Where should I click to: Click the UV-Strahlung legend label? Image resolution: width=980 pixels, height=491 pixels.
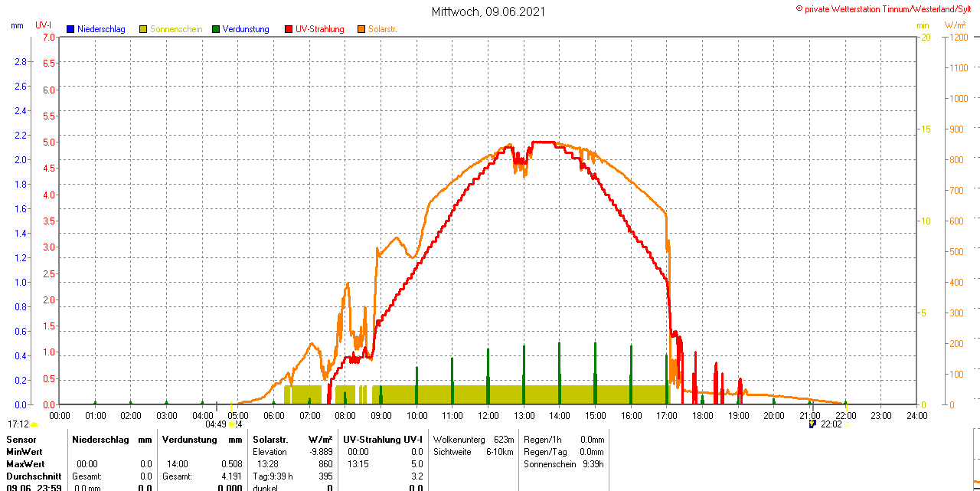pyautogui.click(x=319, y=29)
